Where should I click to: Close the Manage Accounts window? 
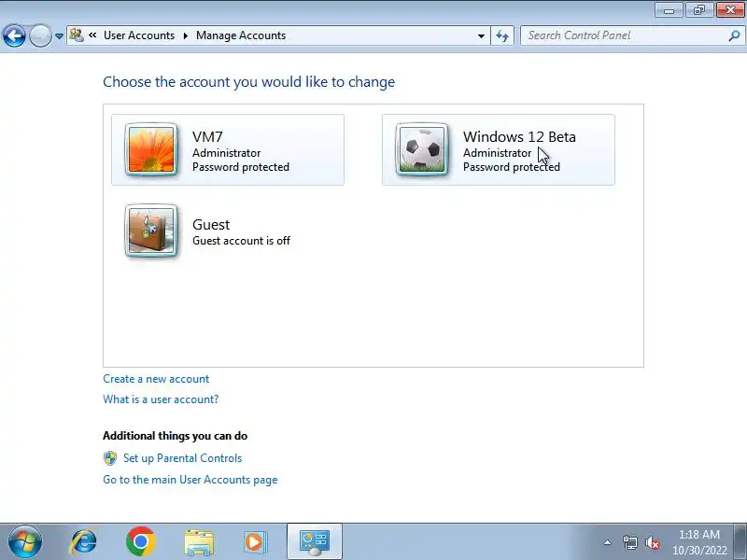(x=730, y=10)
